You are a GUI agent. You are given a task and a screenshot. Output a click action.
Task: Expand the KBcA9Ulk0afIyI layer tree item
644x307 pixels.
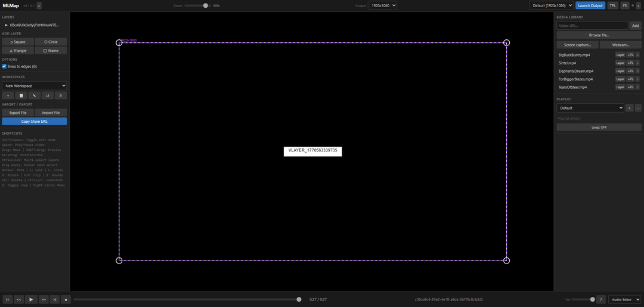pyautogui.click(x=7, y=25)
